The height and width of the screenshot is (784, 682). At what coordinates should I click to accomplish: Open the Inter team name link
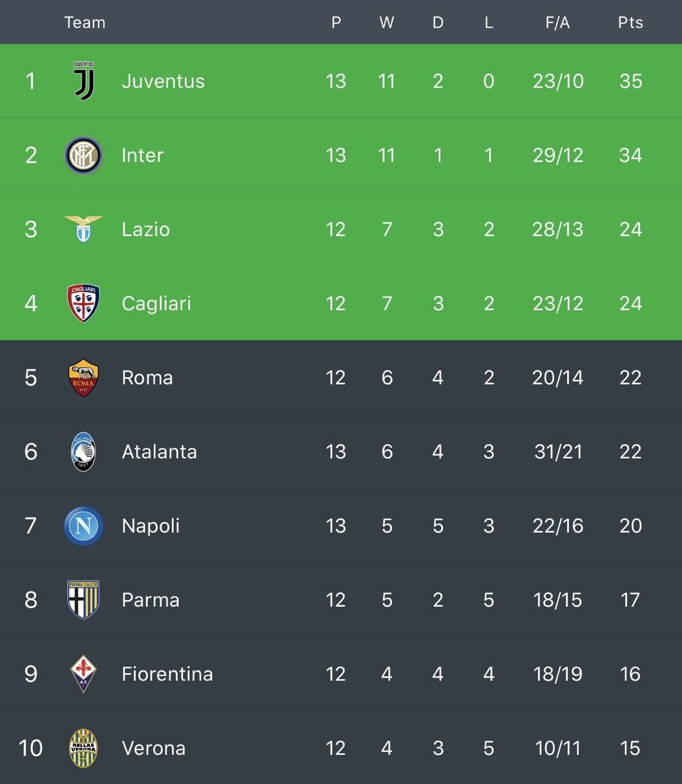[142, 155]
